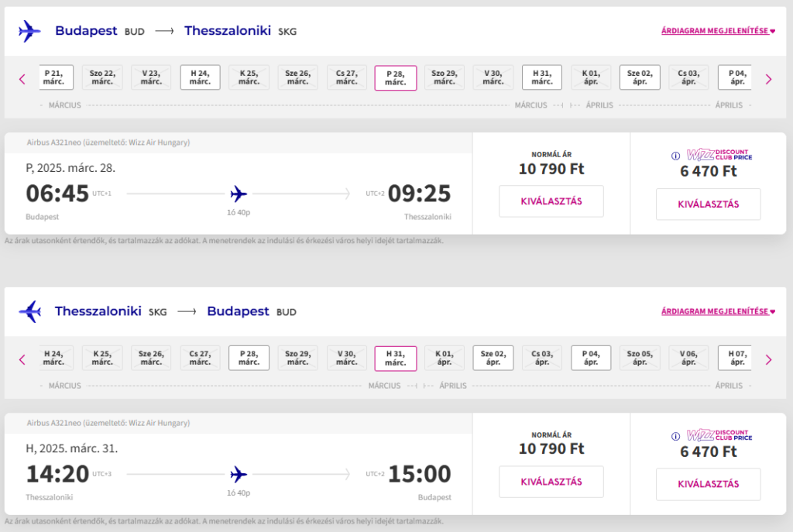Select outbound Discount Club 6 470 Ft Kiválasztás

coord(708,204)
